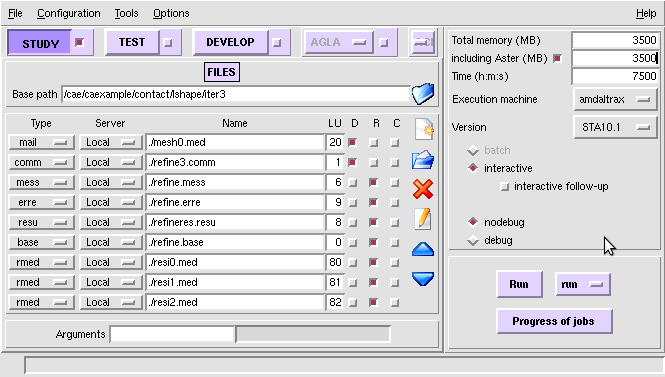This screenshot has width=665, height=377.
Task: Switch to the TEST tab
Action: [x=132, y=42]
